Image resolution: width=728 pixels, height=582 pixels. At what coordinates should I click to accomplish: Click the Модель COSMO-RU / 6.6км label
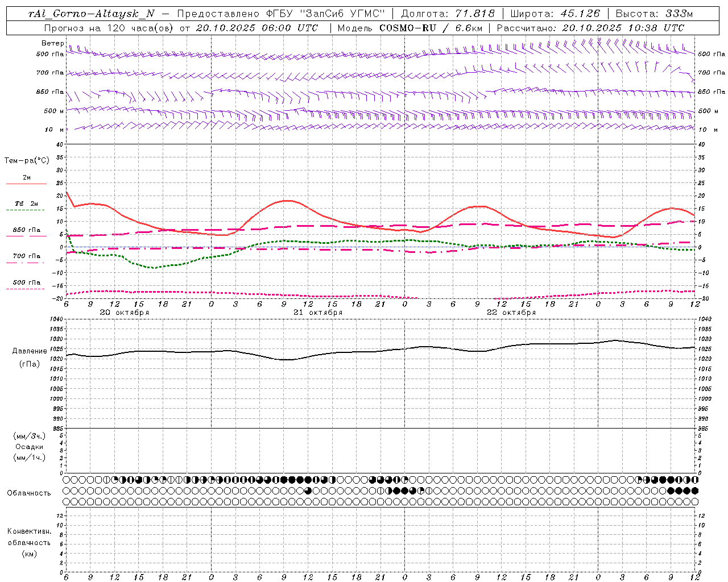coord(409,28)
